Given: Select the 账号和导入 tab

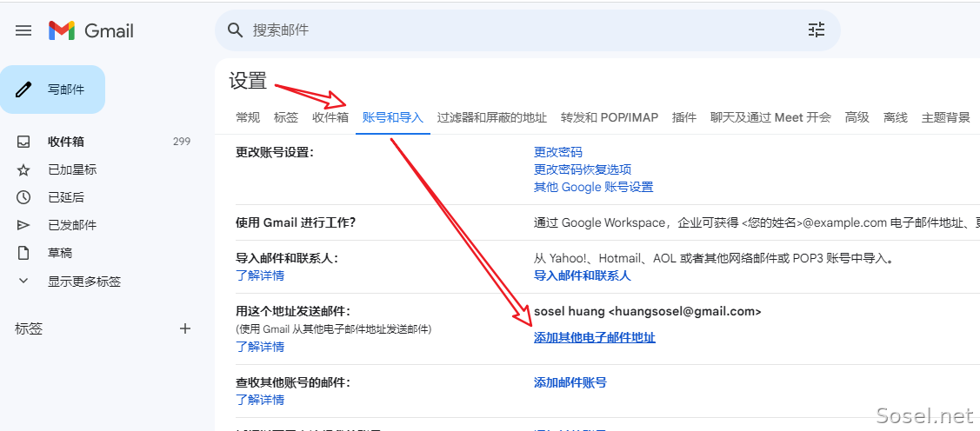Looking at the screenshot, I should [393, 117].
